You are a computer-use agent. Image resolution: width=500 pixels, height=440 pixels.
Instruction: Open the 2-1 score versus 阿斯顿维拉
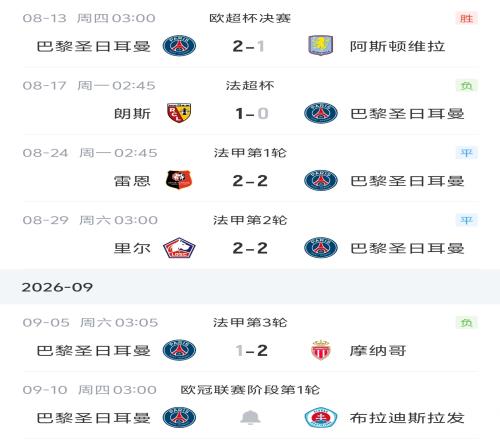click(x=249, y=46)
